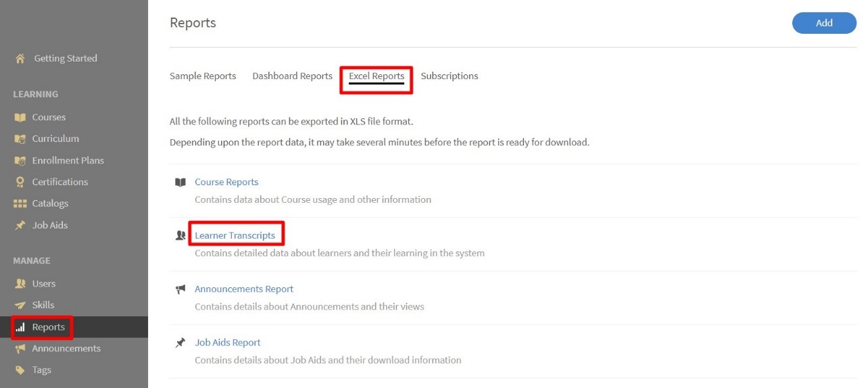Click the Tags label icon

pos(20,370)
